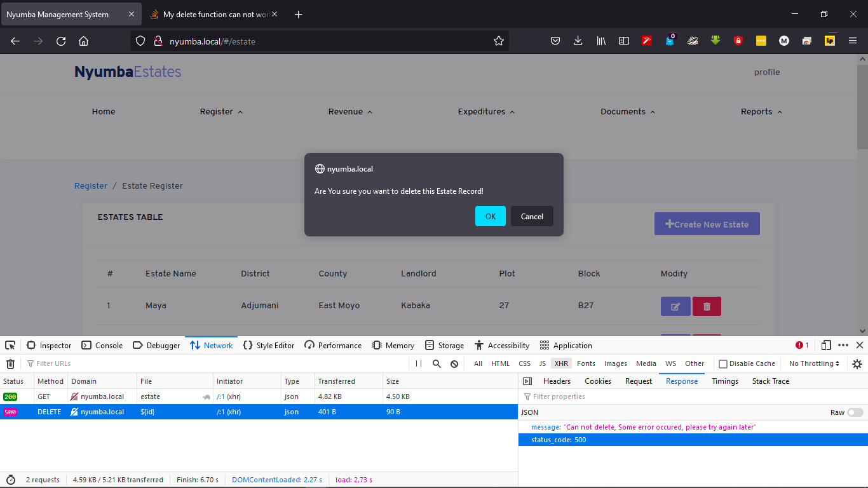Open the Console devtools tab
Screen dimensions: 868x488
coord(102,345)
